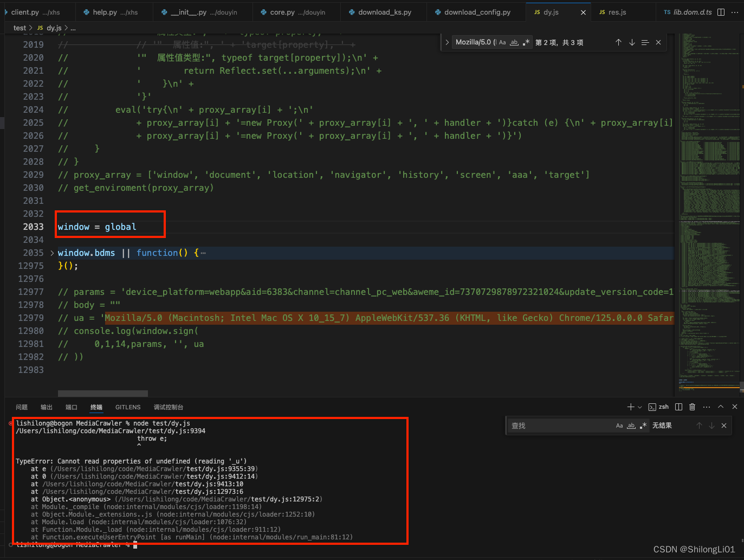
Task: Toggle whole word match in terminal find
Action: pyautogui.click(x=631, y=426)
